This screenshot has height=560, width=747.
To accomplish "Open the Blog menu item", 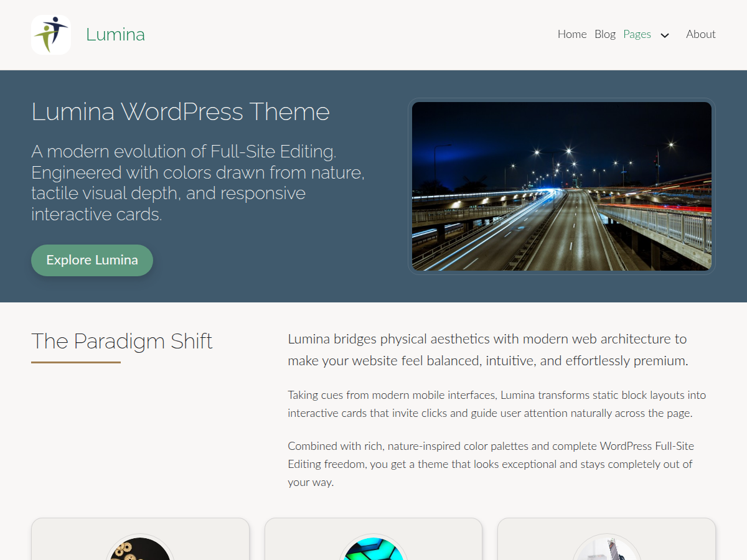I will [605, 34].
